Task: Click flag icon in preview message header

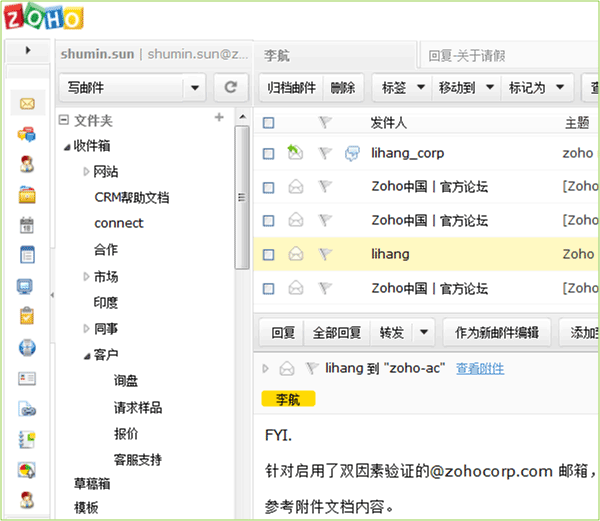Action: click(x=312, y=368)
